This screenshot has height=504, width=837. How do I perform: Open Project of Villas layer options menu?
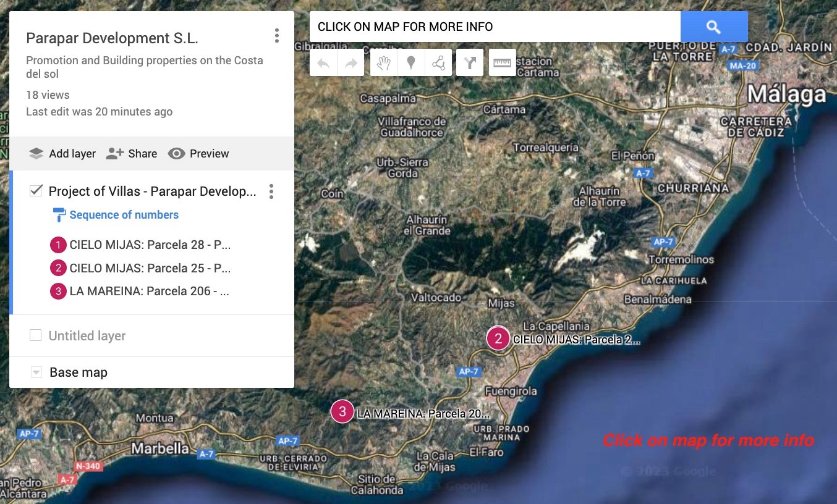pos(271,191)
